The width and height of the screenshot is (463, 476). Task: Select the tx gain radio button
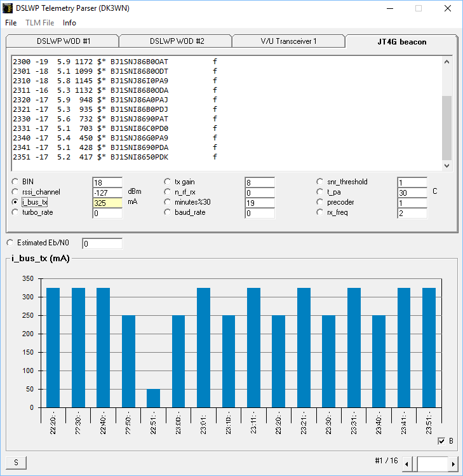[x=167, y=182]
